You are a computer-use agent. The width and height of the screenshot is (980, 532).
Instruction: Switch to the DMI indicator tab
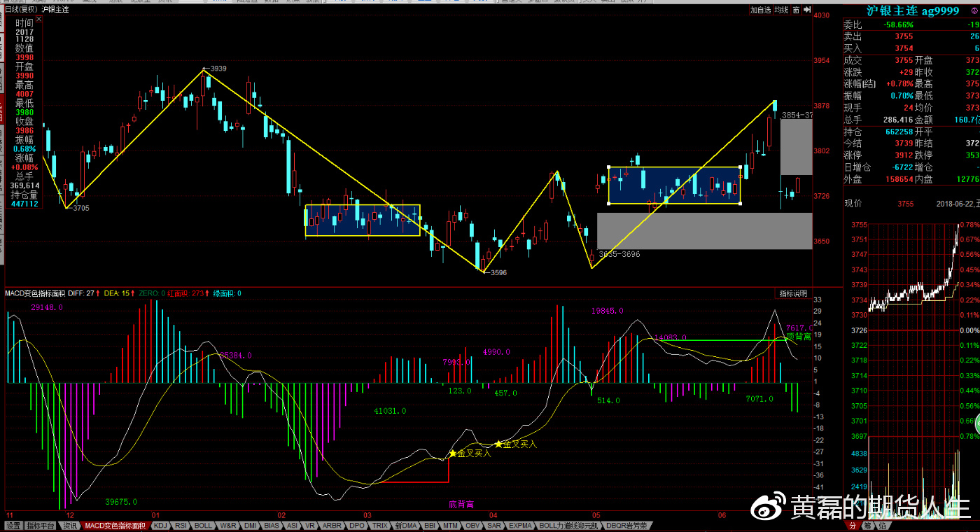(250, 525)
